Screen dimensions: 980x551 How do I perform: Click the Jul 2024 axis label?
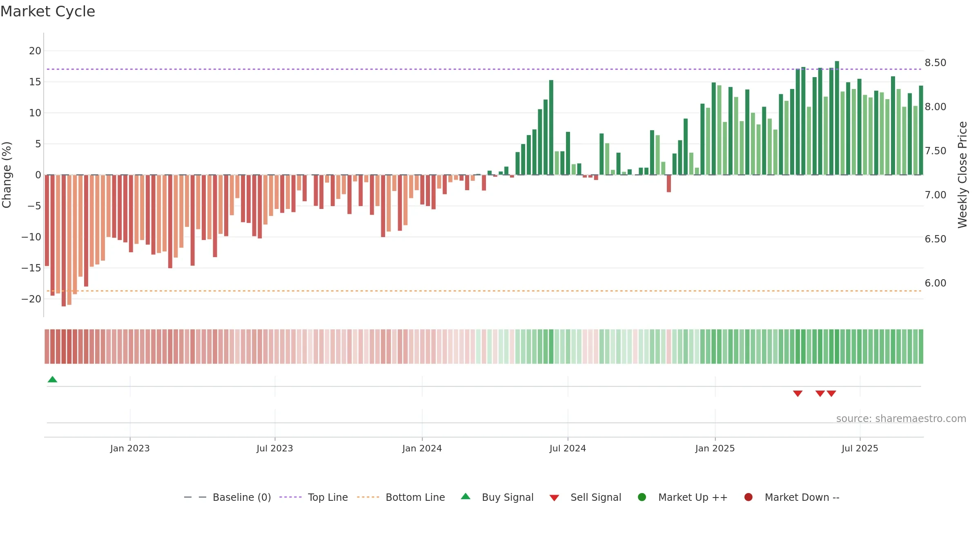[568, 448]
